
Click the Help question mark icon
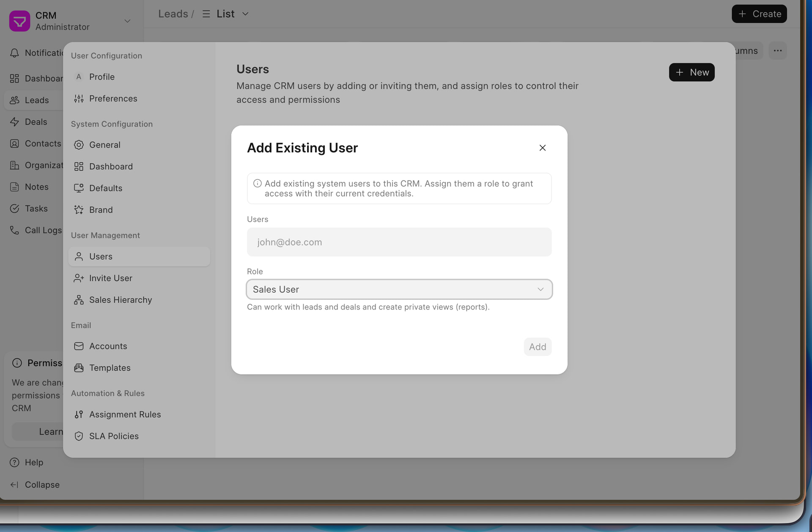14,462
